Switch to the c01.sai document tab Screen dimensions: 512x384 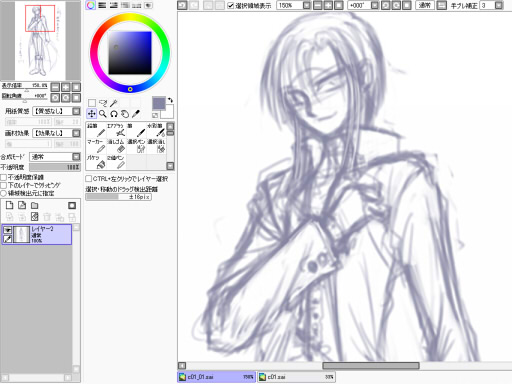296,377
